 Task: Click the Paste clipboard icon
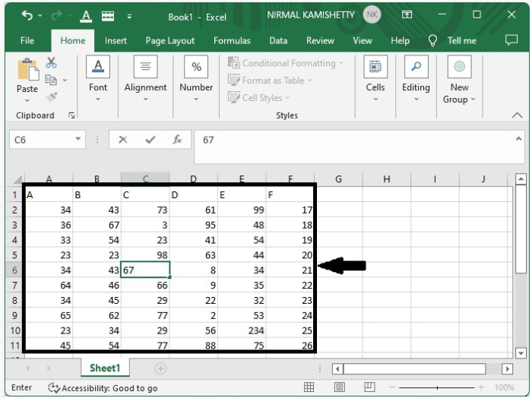(x=28, y=70)
